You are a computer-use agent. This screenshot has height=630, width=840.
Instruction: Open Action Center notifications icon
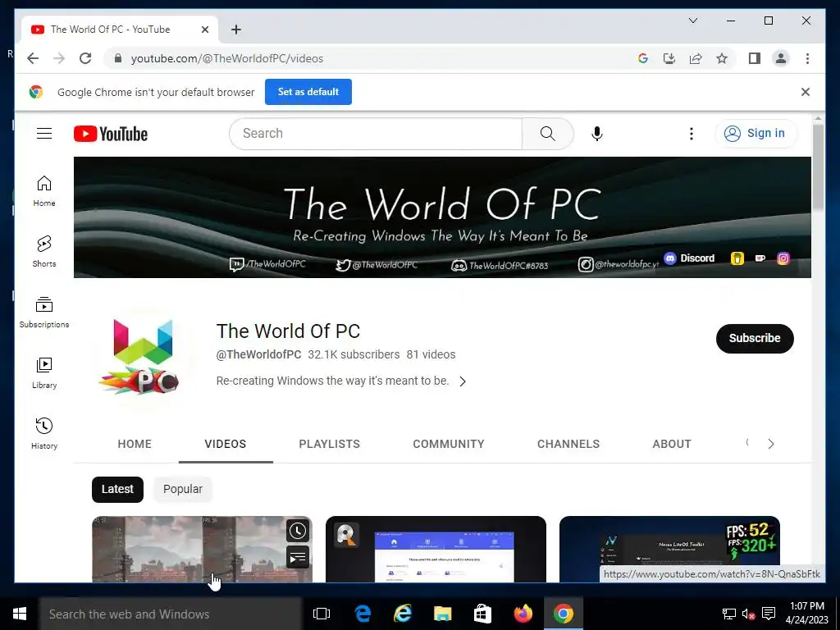[x=769, y=614]
